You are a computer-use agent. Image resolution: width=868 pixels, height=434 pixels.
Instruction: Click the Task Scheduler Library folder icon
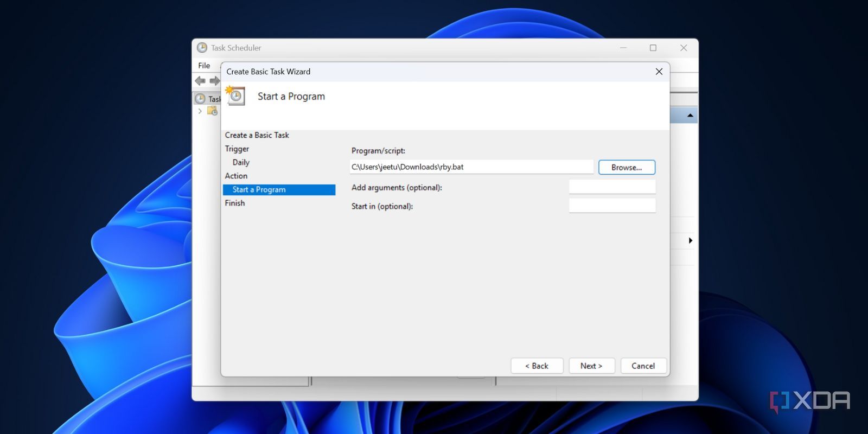point(212,111)
